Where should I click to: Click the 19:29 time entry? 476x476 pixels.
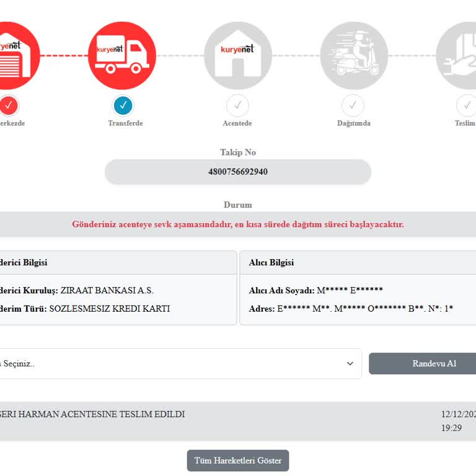[451, 428]
